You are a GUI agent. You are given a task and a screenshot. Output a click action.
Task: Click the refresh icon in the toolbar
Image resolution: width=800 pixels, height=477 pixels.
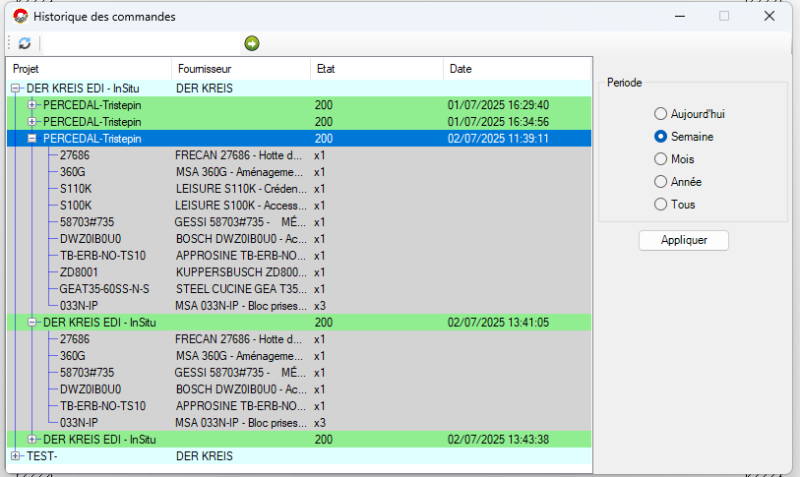[x=24, y=43]
